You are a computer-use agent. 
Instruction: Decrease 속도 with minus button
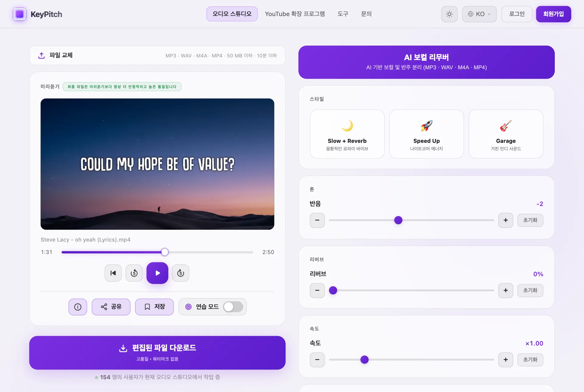click(x=317, y=360)
